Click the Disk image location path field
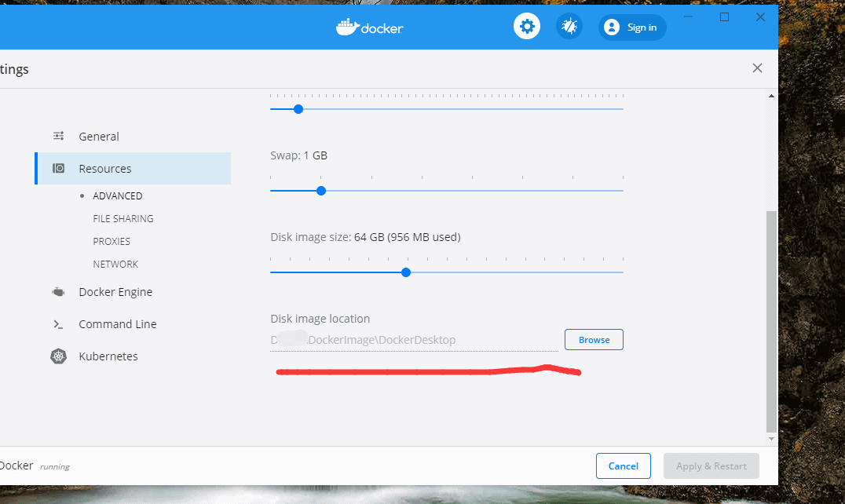The image size is (845, 504). (x=413, y=341)
